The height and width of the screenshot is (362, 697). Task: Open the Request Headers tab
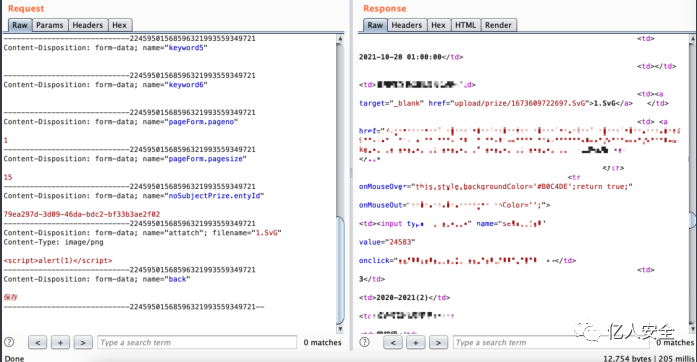pos(88,25)
